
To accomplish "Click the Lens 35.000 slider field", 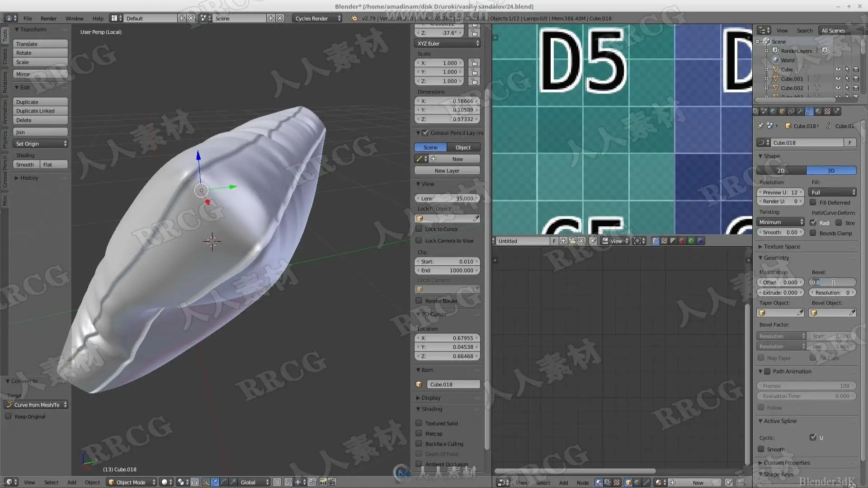I will pyautogui.click(x=447, y=198).
